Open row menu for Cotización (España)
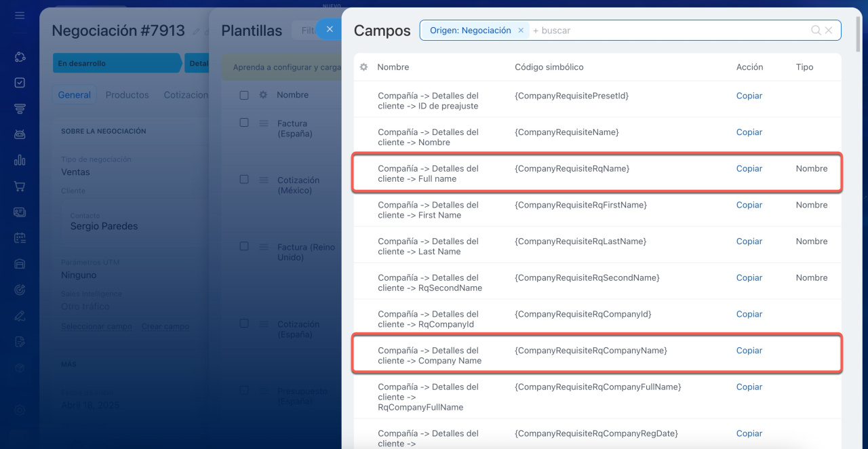This screenshot has width=868, height=449. [264, 324]
